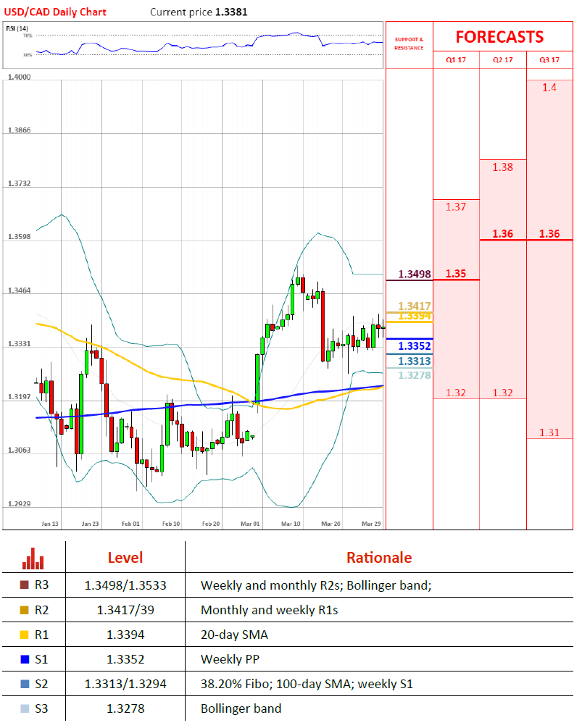Select the Q1 17 forecast column header

click(456, 60)
